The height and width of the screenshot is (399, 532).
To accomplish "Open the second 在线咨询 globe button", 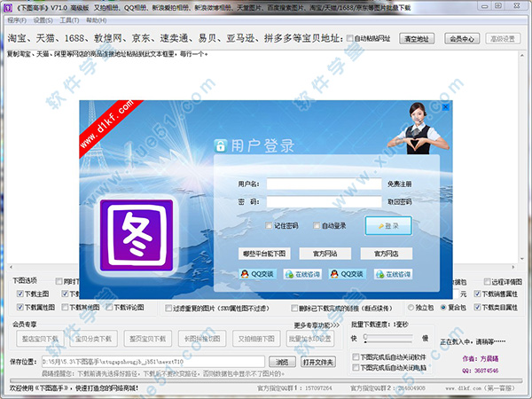I will point(394,274).
